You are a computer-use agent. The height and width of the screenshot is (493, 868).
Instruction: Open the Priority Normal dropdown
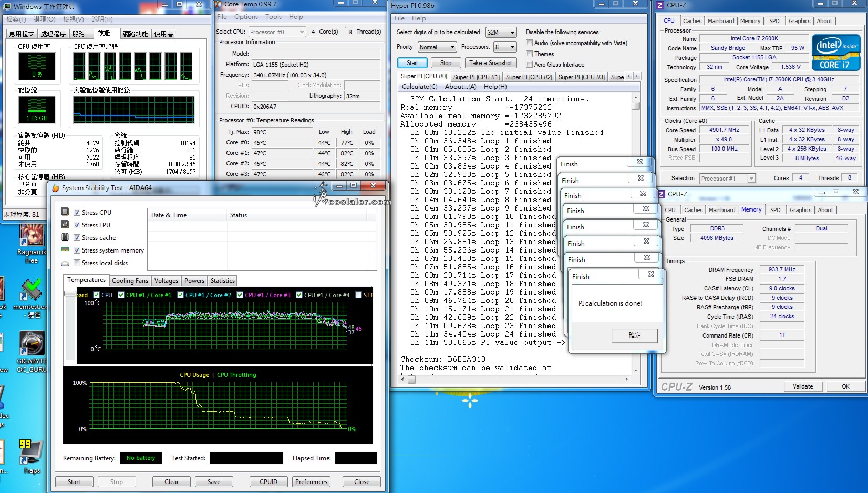(x=437, y=47)
